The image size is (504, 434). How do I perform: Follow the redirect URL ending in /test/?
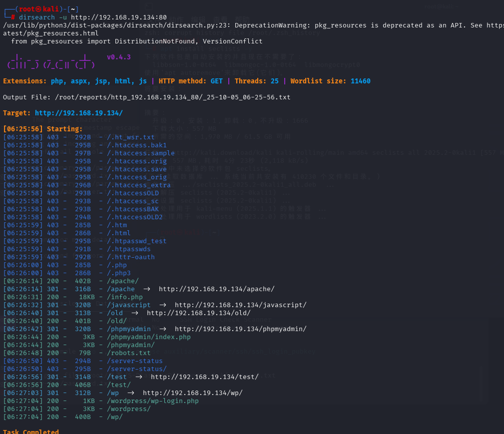click(x=204, y=377)
